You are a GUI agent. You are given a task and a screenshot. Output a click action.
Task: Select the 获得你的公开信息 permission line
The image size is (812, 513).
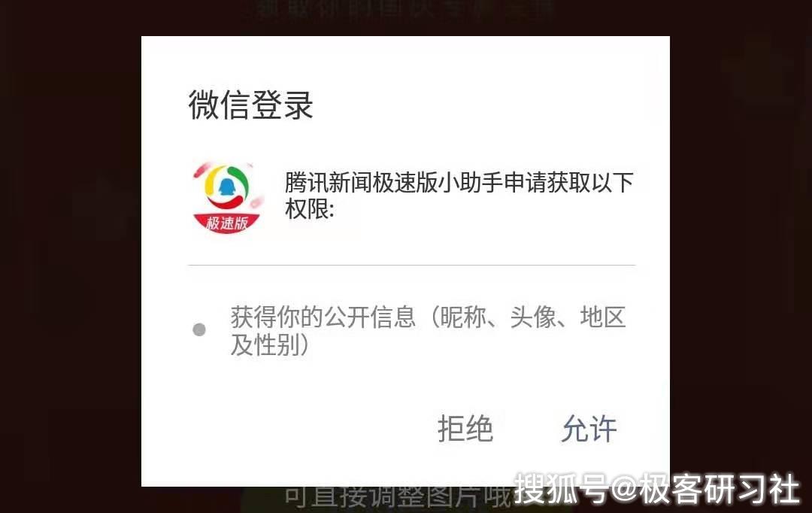323,317
